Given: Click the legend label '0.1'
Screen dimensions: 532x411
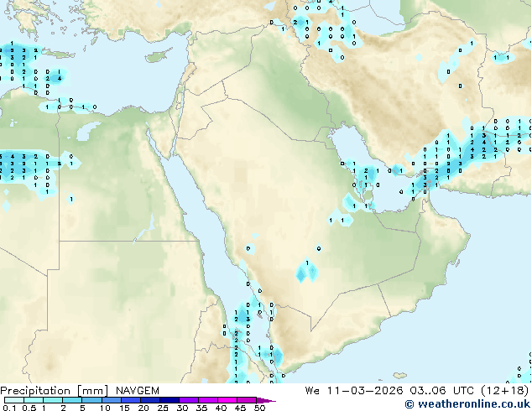Looking at the screenshot, I should click(9, 408).
